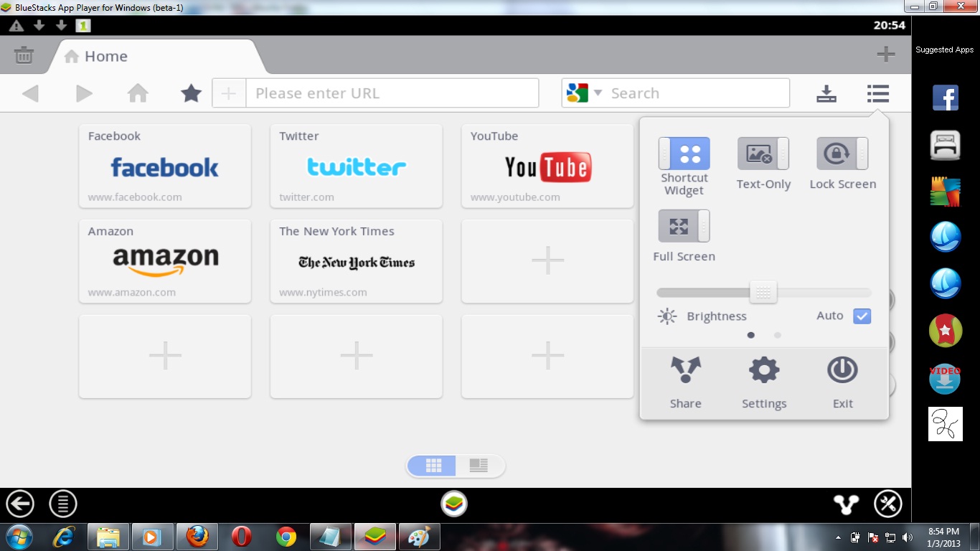Open the YouTube speed dial tile
The image size is (980, 551).
tap(547, 166)
